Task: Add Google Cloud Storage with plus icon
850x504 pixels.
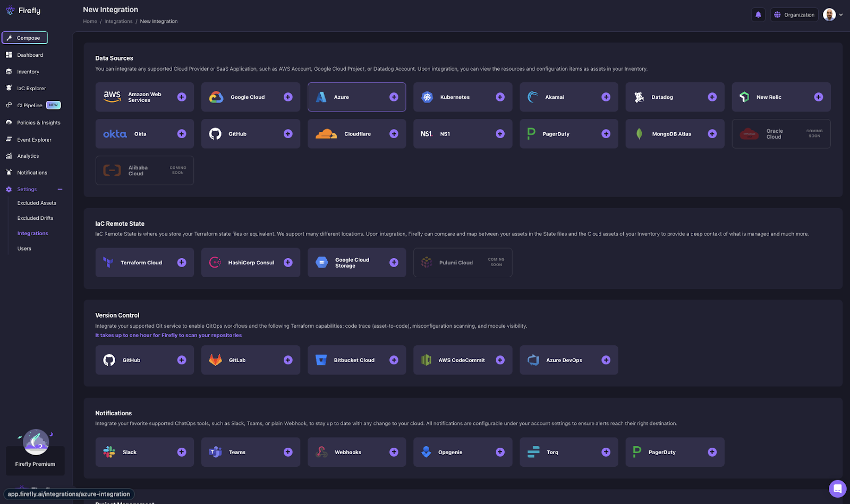Action: click(x=394, y=262)
